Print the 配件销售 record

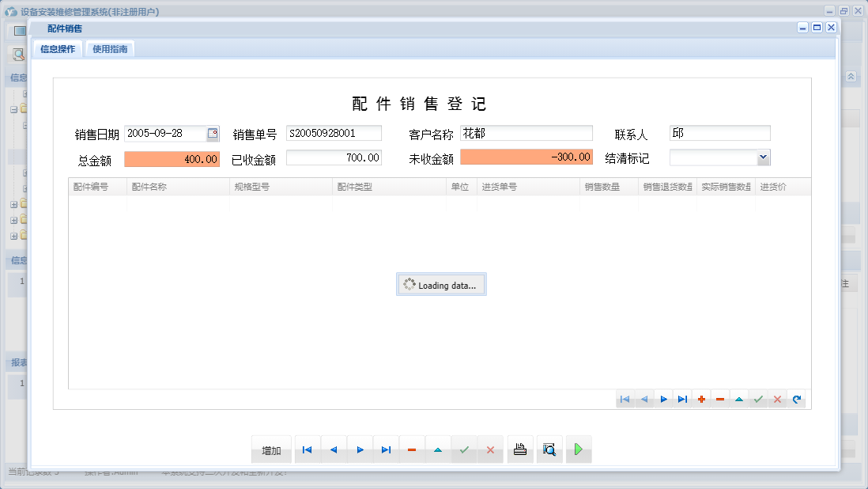click(x=519, y=449)
